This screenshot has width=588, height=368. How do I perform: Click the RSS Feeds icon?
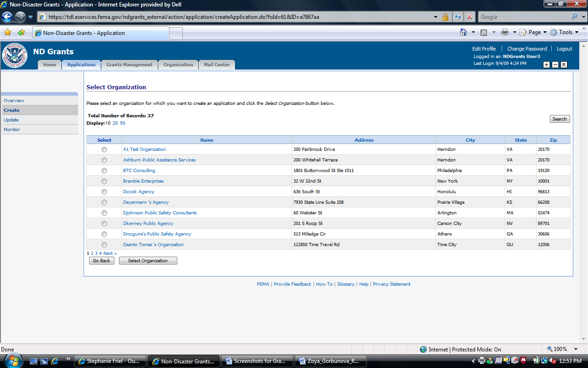[484, 32]
